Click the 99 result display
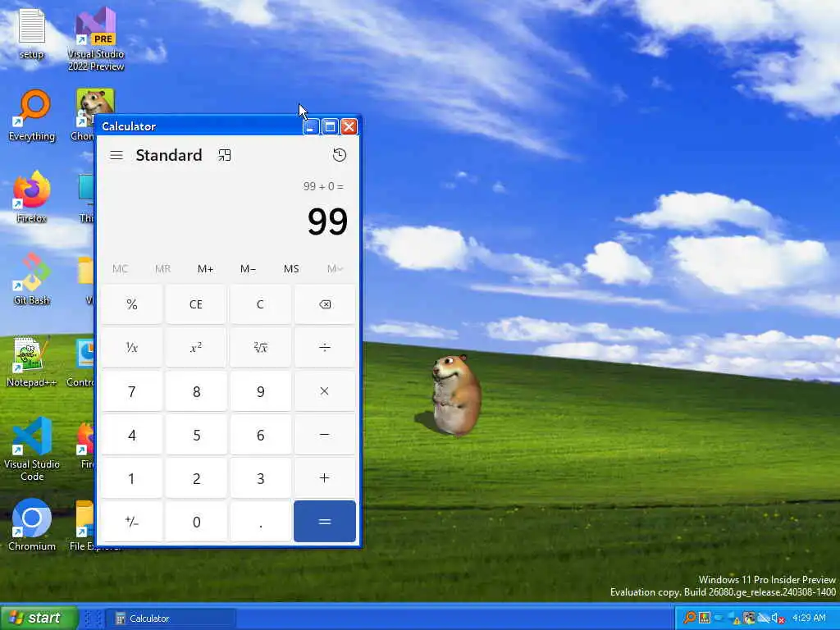Image resolution: width=840 pixels, height=630 pixels. point(327,221)
